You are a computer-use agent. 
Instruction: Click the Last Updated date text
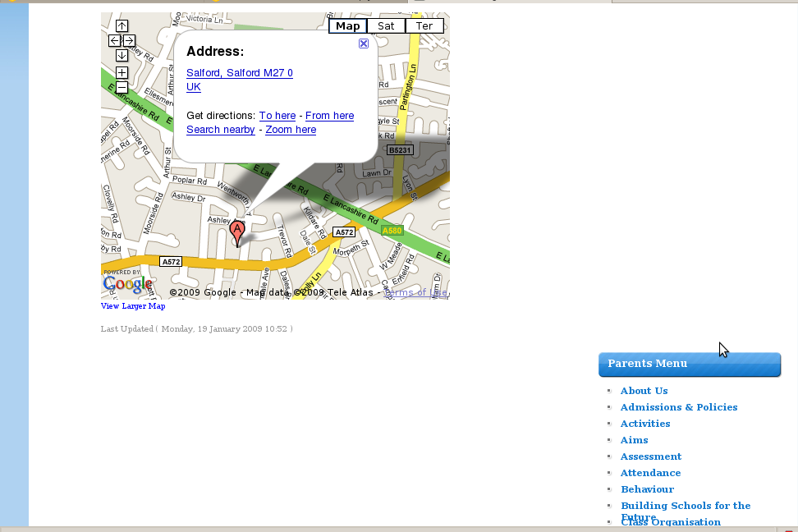196,329
